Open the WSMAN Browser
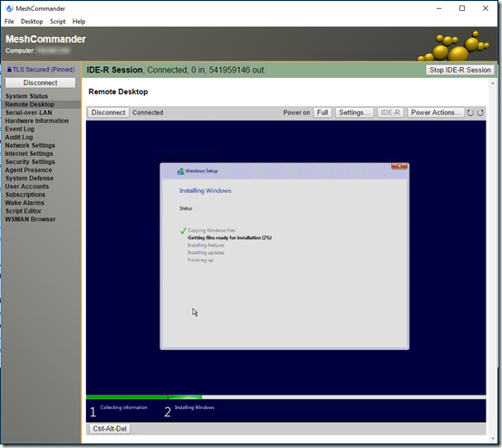 coord(30,219)
